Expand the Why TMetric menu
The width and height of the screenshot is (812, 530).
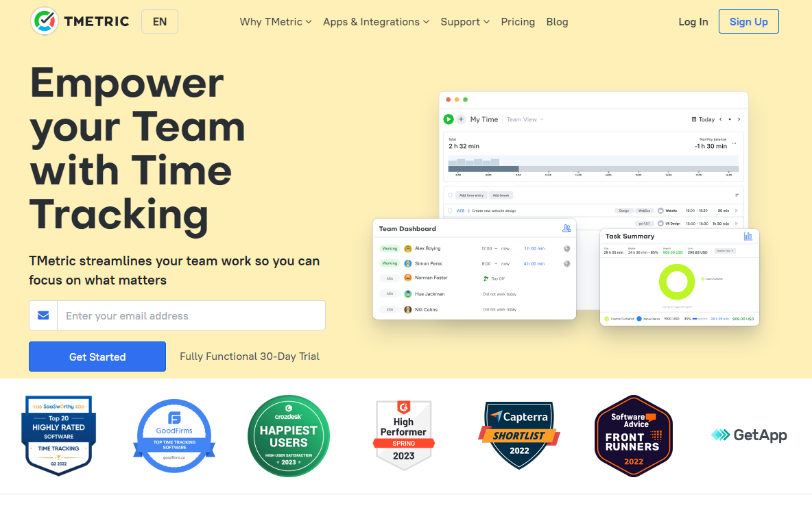[276, 22]
